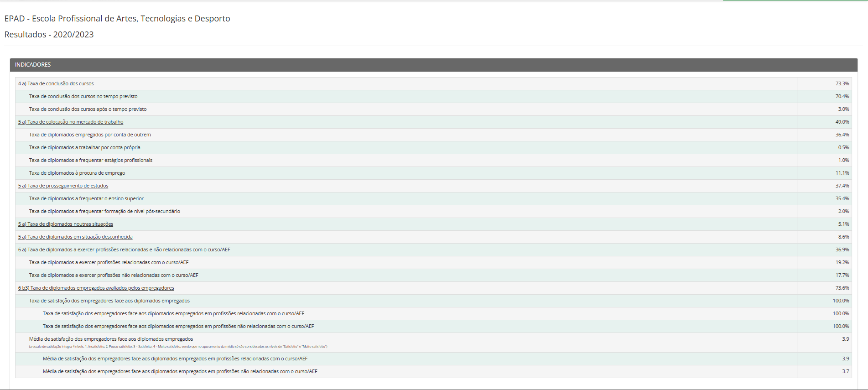Screen dimensions: 868x390
Task: Click the 49.0% job placement value
Action: [842, 122]
